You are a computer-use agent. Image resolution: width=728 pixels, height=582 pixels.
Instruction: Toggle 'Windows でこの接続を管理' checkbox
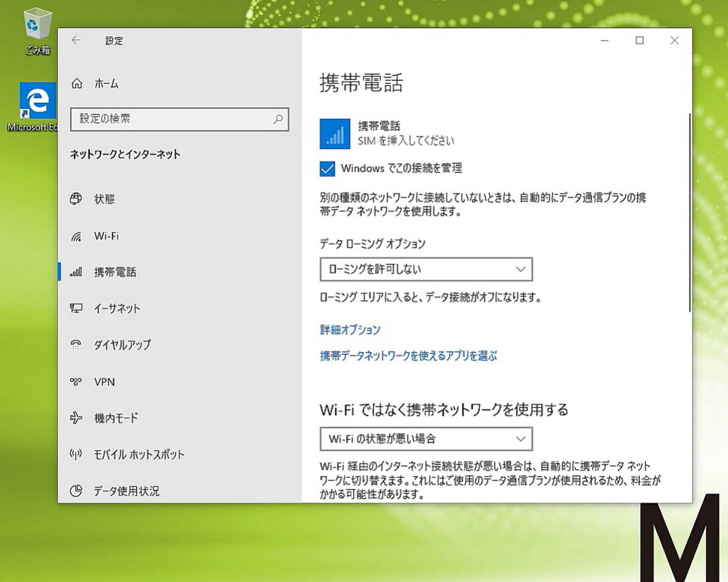pos(328,169)
